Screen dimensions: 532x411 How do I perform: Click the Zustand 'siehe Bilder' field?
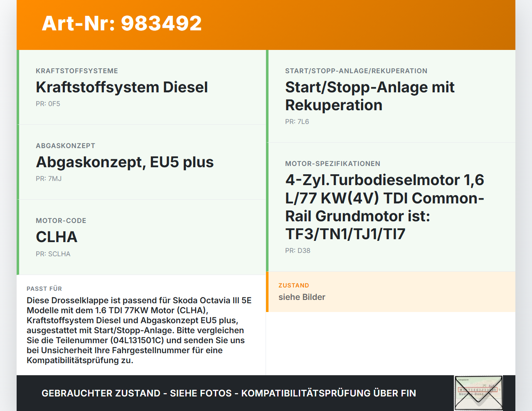click(x=302, y=297)
